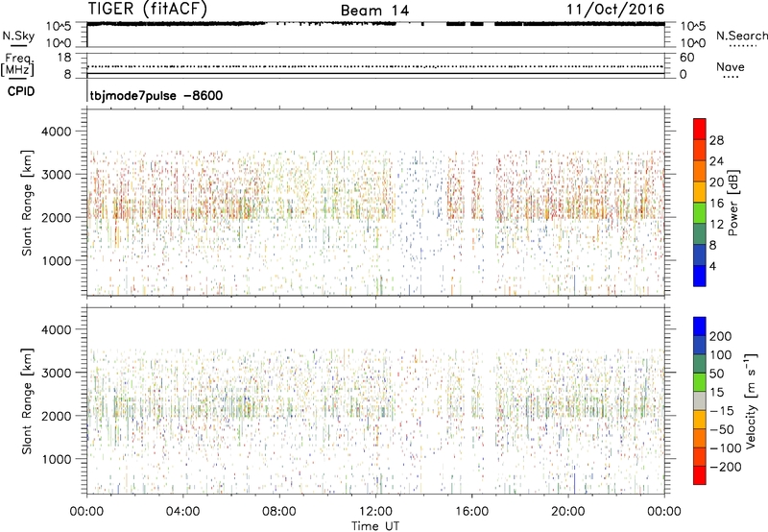Click the 2000 tick in the power panel

[57, 217]
